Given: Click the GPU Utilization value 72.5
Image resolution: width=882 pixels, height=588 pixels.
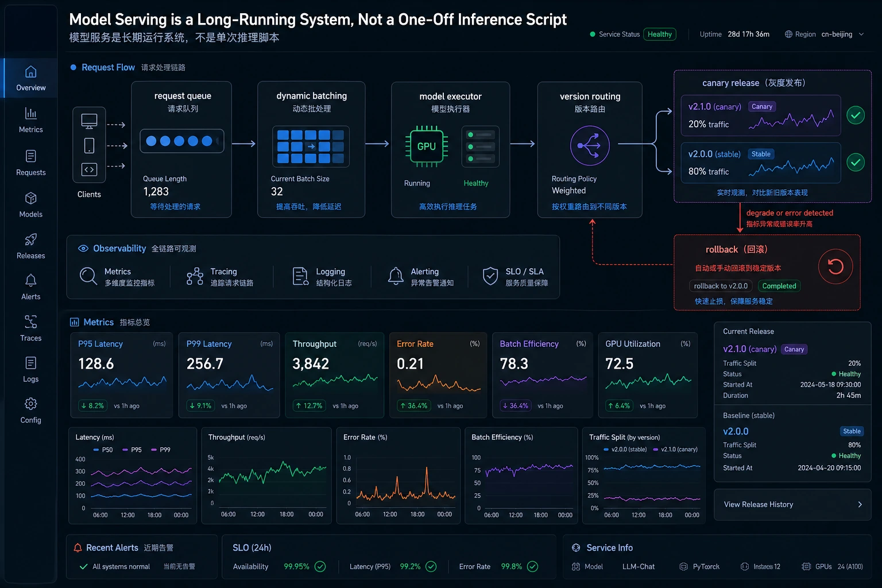Looking at the screenshot, I should click(620, 364).
